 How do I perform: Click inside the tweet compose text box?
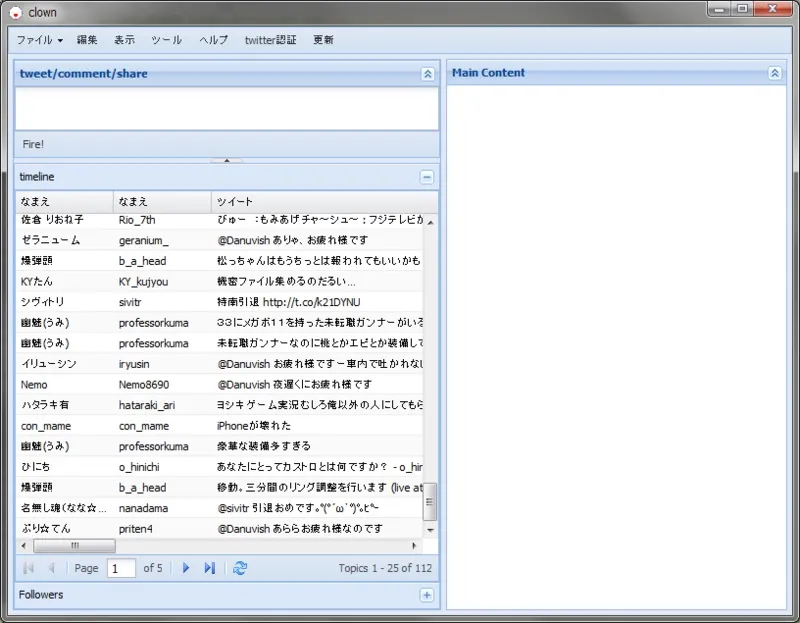(226, 109)
